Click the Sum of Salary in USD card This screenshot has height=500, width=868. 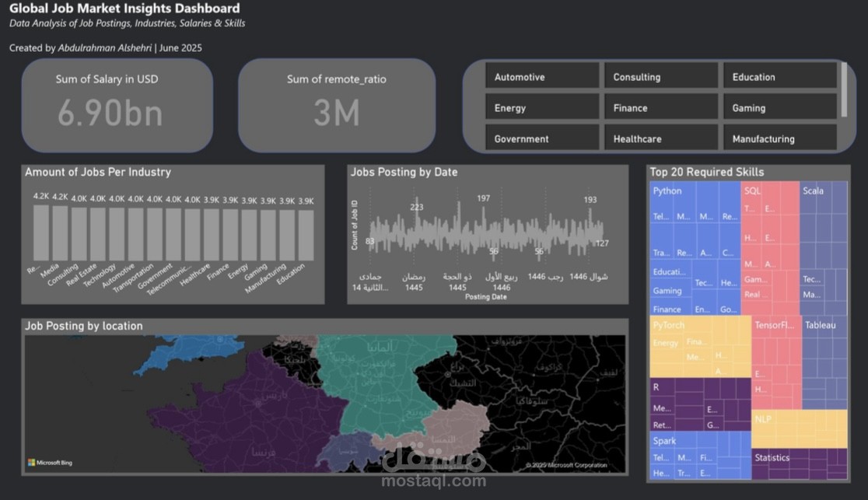(117, 105)
